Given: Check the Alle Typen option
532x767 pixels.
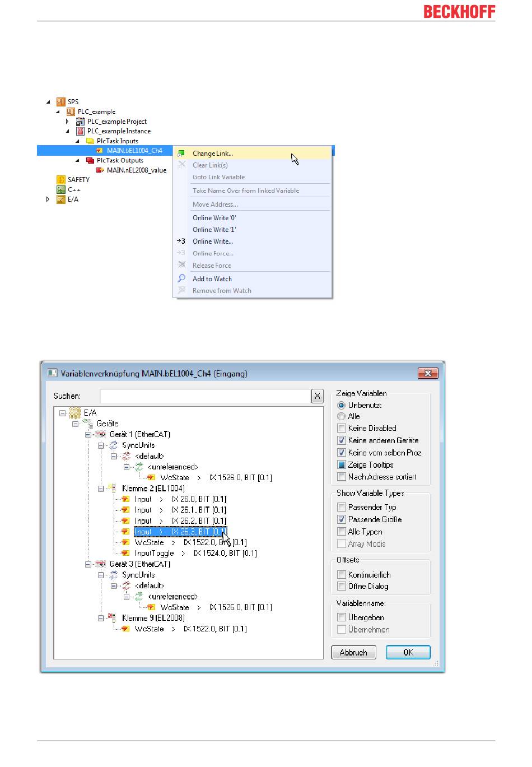Looking at the screenshot, I should (x=342, y=531).
